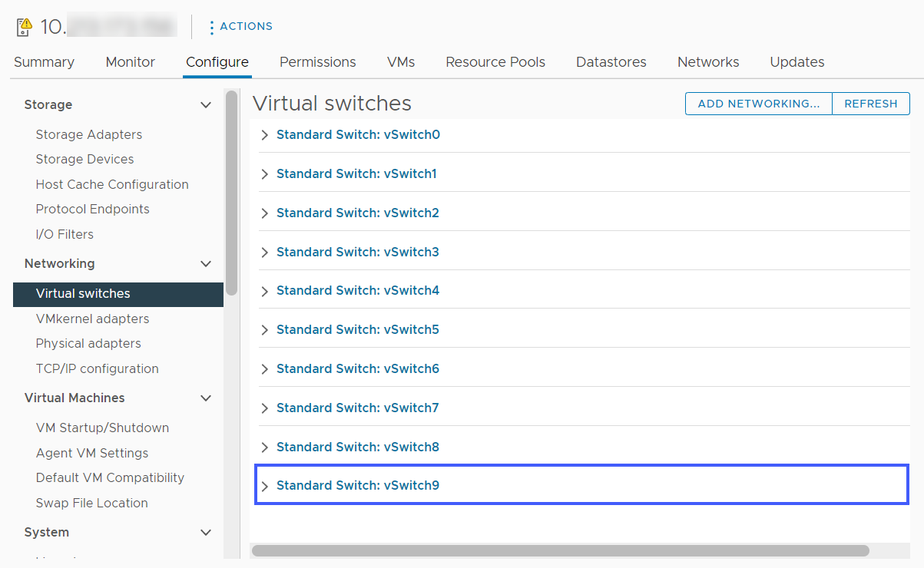Expand vSwitch9 with its chevron arrow
This screenshot has height=568, width=924.
tap(265, 486)
